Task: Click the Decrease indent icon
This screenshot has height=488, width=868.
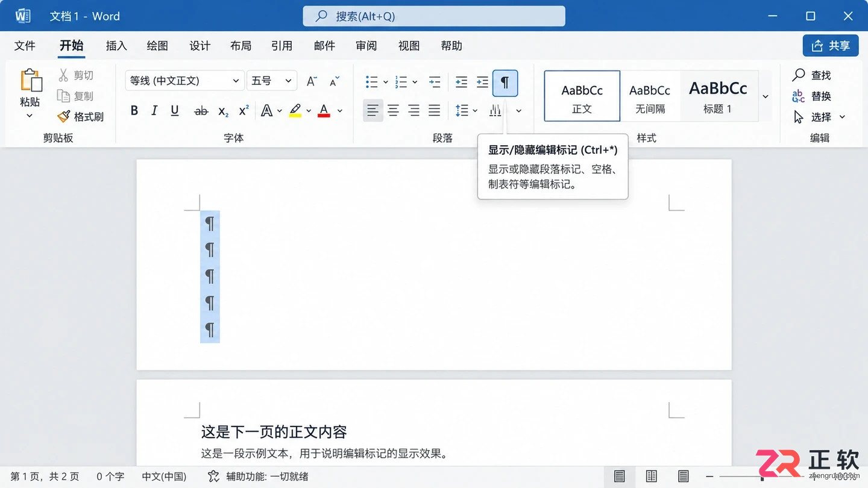Action: coord(461,82)
